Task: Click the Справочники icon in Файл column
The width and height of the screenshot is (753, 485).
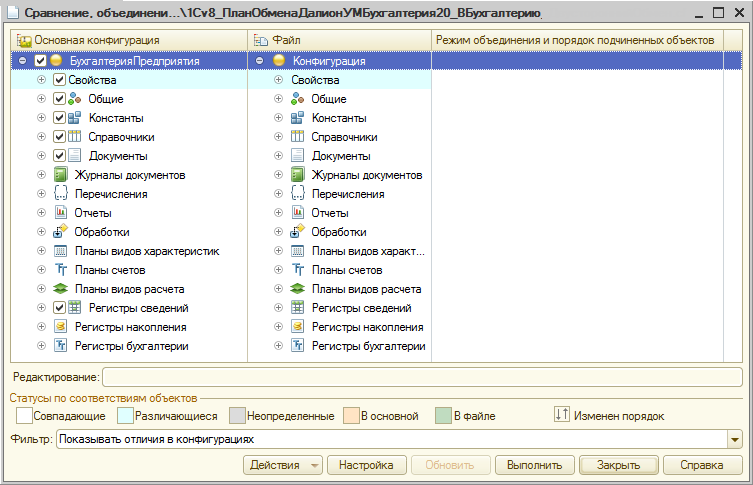Action: [298, 137]
